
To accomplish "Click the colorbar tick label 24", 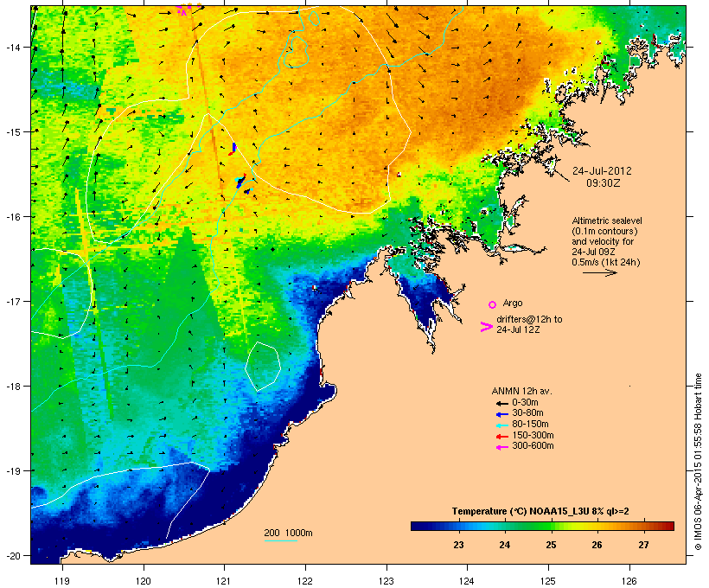I will [505, 545].
